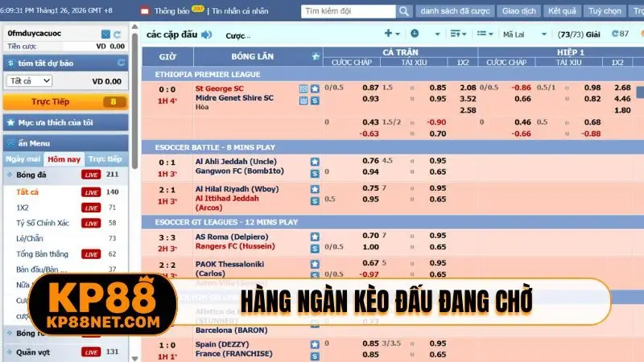Click the orange Trực Tiếp button
Screen dimensions: 644x362
coord(66,102)
